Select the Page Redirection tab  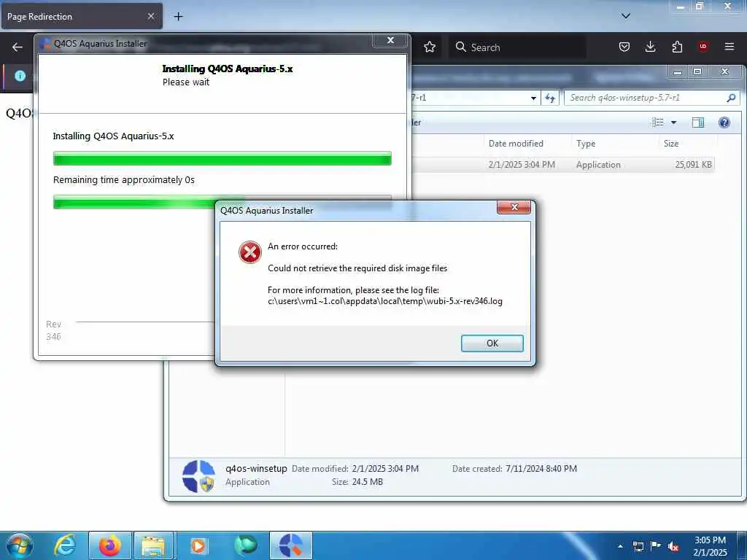(82, 17)
